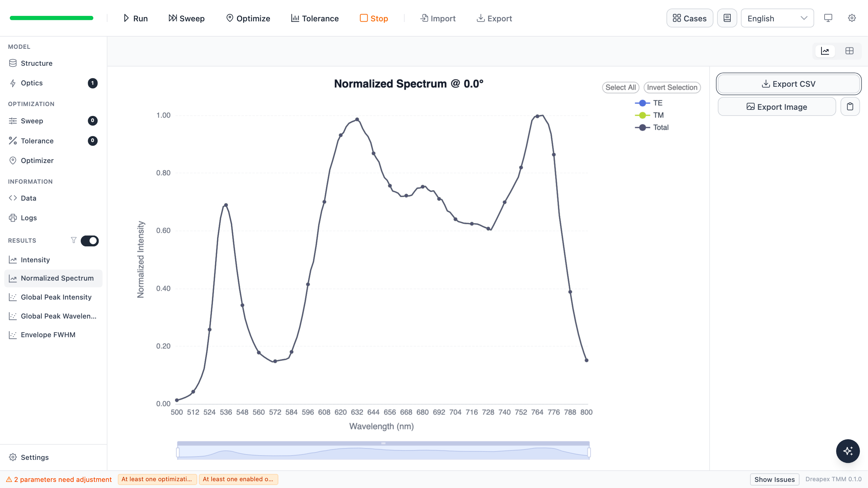
Task: Open Settings at the sidebar bottom
Action: 53,457
